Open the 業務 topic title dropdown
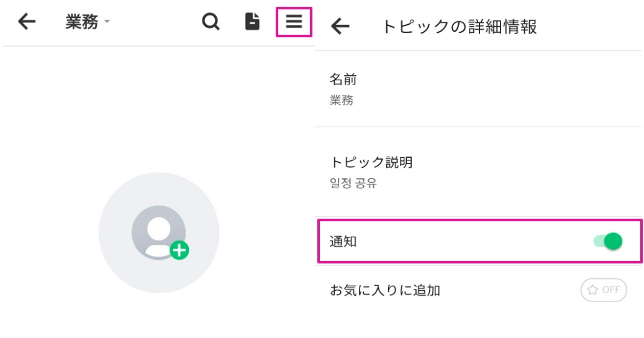 (82, 22)
